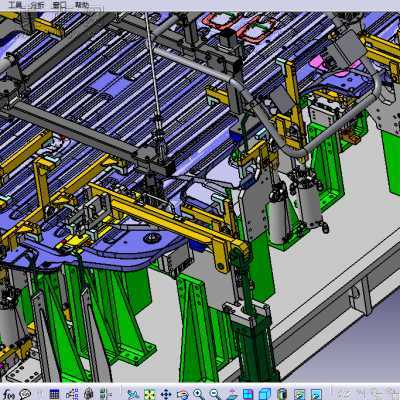Viewport: 400px width, 400px height.
Task: Click the tree structure icon
Action: pyautogui.click(x=72, y=394)
